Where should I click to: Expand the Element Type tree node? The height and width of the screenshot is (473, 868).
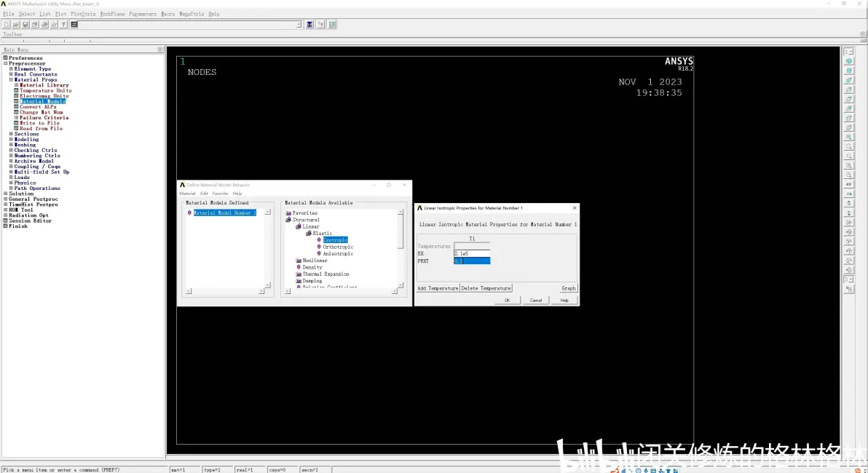11,69
